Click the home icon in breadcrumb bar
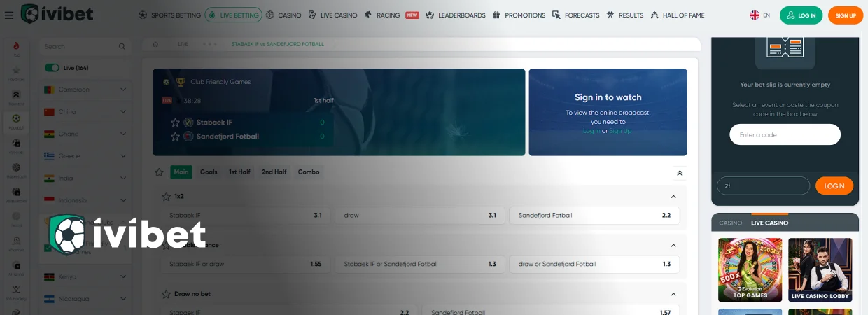This screenshot has height=315, width=868. click(x=155, y=44)
